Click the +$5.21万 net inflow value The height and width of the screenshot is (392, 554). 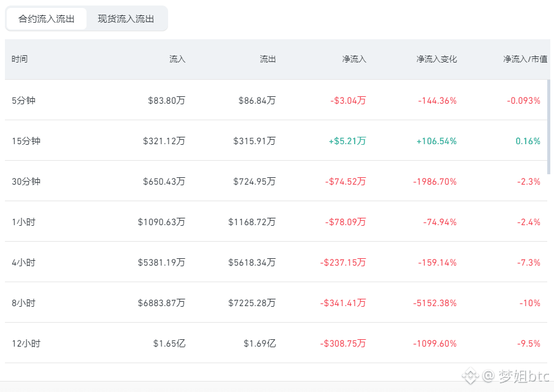347,141
